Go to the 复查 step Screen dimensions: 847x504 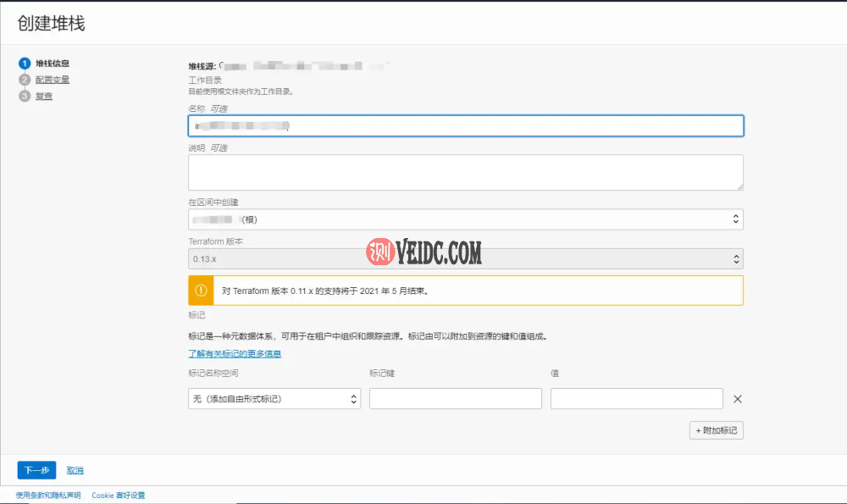[x=44, y=96]
